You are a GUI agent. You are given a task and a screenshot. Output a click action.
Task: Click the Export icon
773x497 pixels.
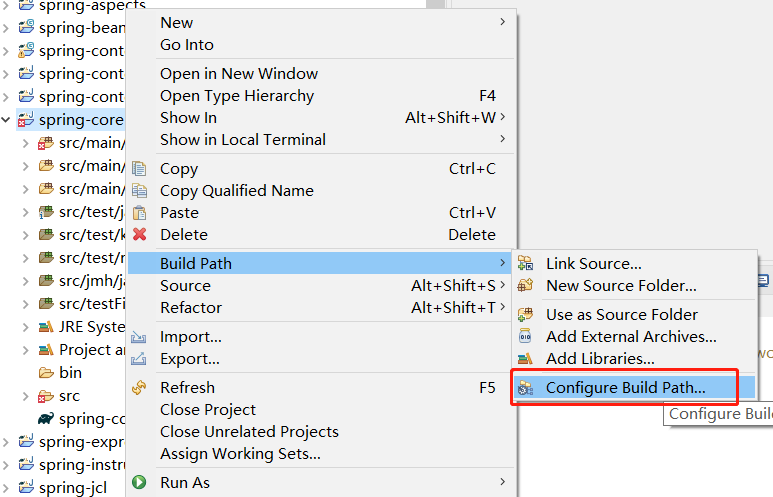[x=139, y=358]
